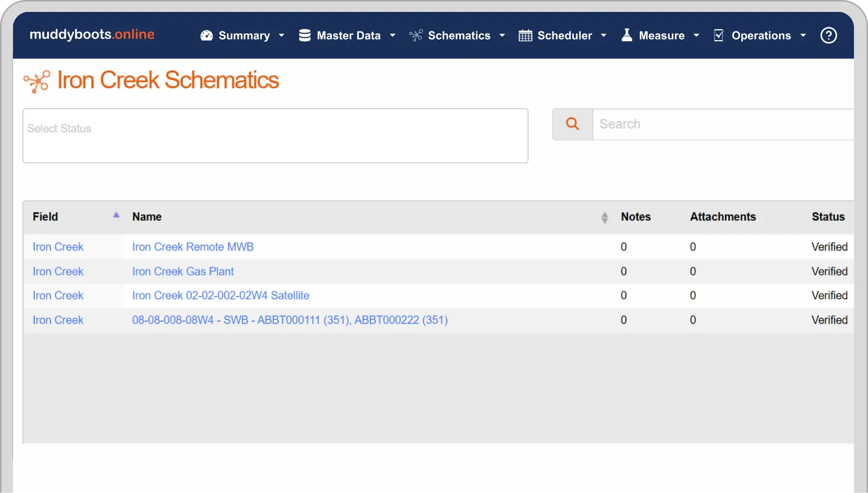Image resolution: width=868 pixels, height=493 pixels.
Task: Click the Measure flask icon
Action: [x=627, y=35]
